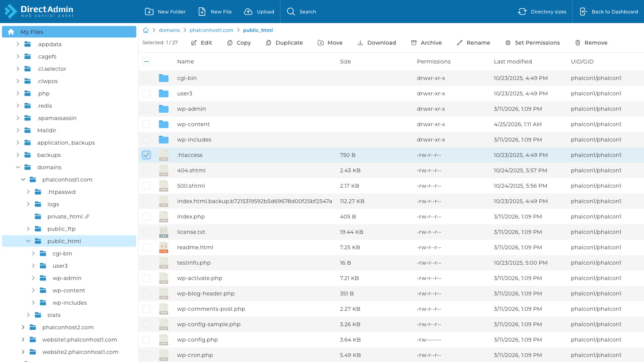Toggle the select-all checkbox in header

(x=146, y=62)
